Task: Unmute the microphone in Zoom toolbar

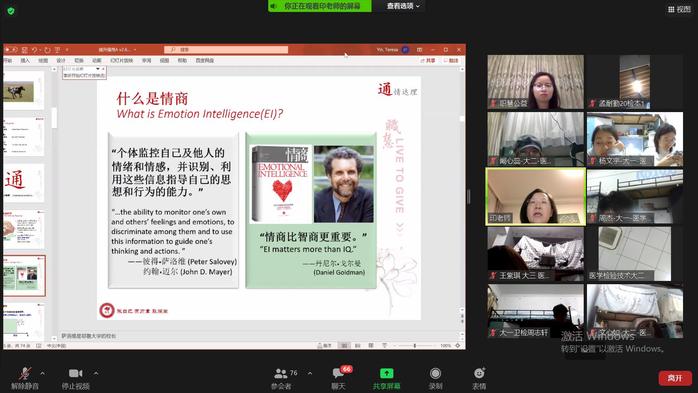Action: [25, 377]
